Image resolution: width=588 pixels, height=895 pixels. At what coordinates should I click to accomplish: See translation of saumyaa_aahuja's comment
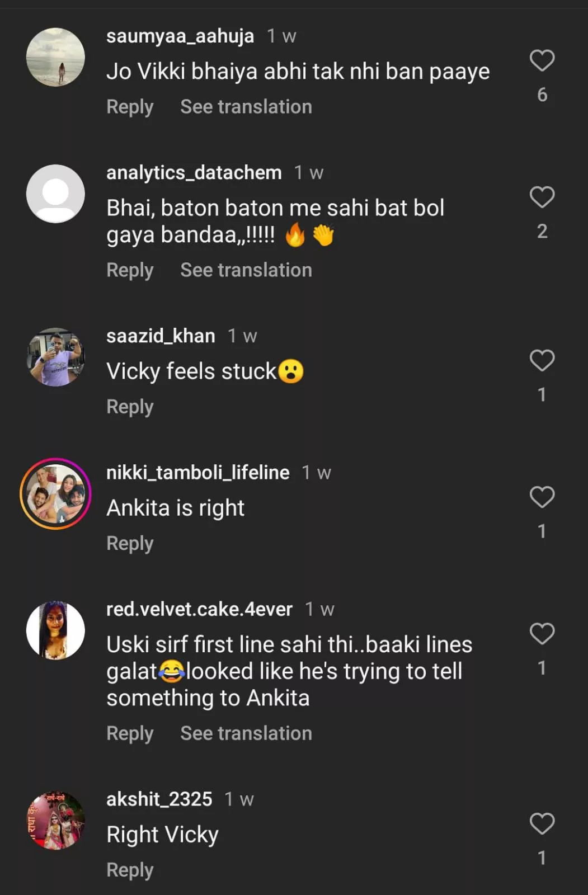[x=246, y=107]
